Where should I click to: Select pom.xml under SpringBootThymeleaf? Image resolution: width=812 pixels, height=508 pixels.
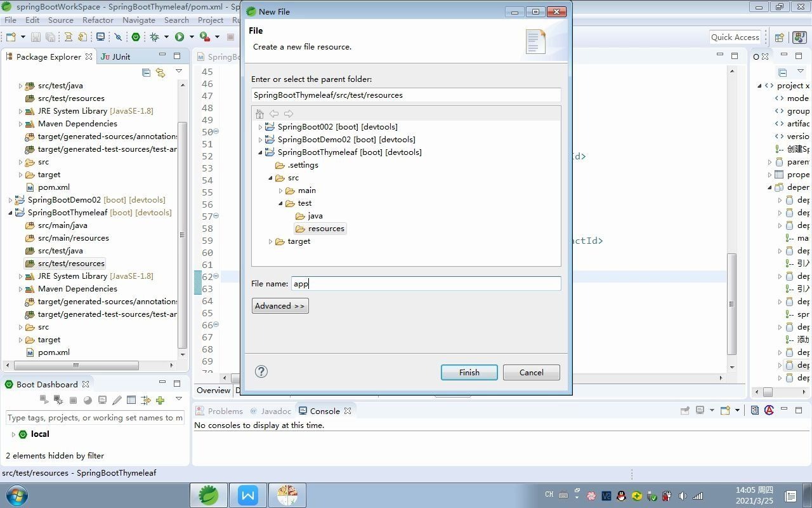(48, 352)
